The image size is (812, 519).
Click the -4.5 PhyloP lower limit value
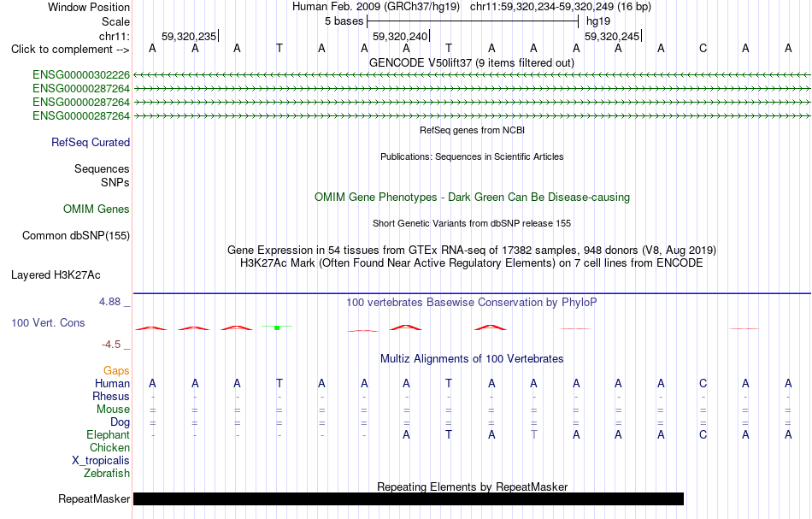(x=111, y=345)
